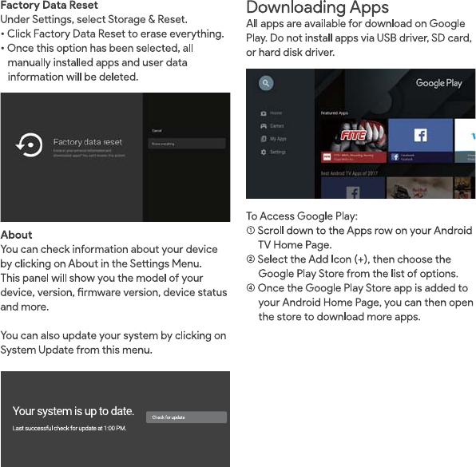Select the Facebook featured app tile
476x467 pixels.
420,140
